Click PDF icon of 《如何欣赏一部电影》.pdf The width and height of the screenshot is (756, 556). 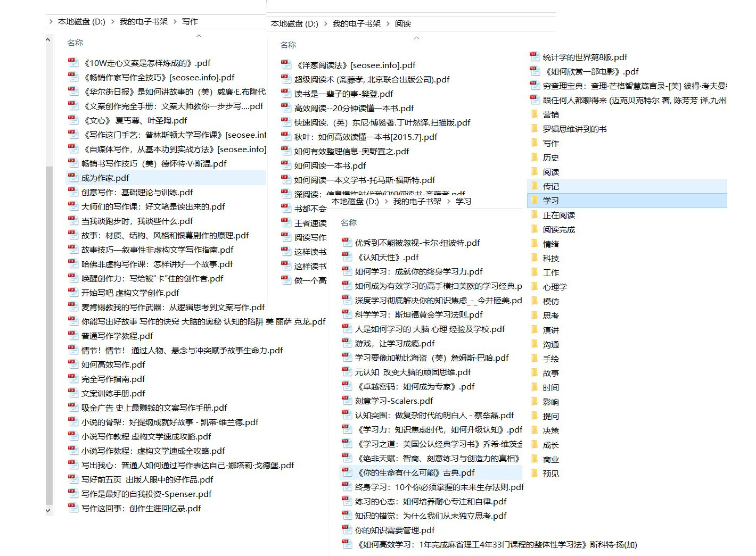point(535,71)
